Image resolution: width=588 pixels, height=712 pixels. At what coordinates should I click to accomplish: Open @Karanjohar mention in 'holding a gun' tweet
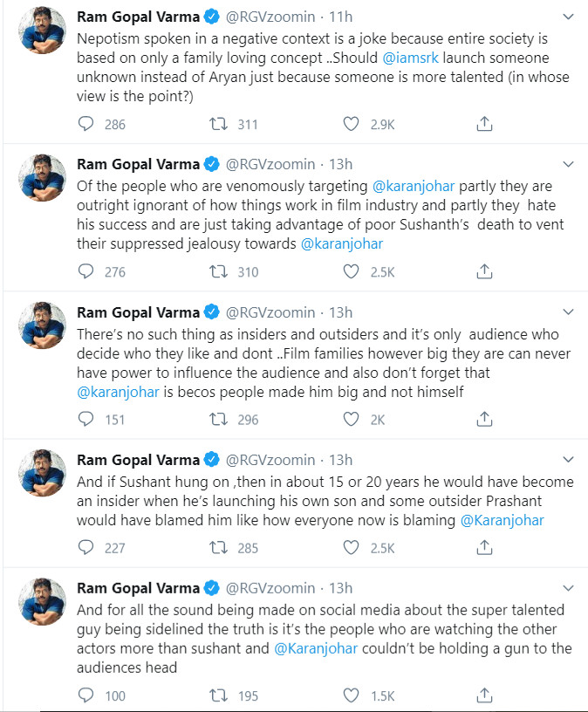[316, 648]
